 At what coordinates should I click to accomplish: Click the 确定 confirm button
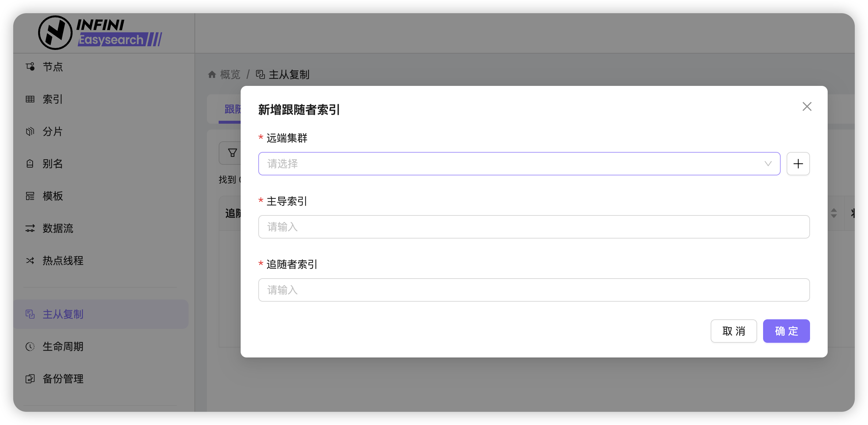[786, 331]
